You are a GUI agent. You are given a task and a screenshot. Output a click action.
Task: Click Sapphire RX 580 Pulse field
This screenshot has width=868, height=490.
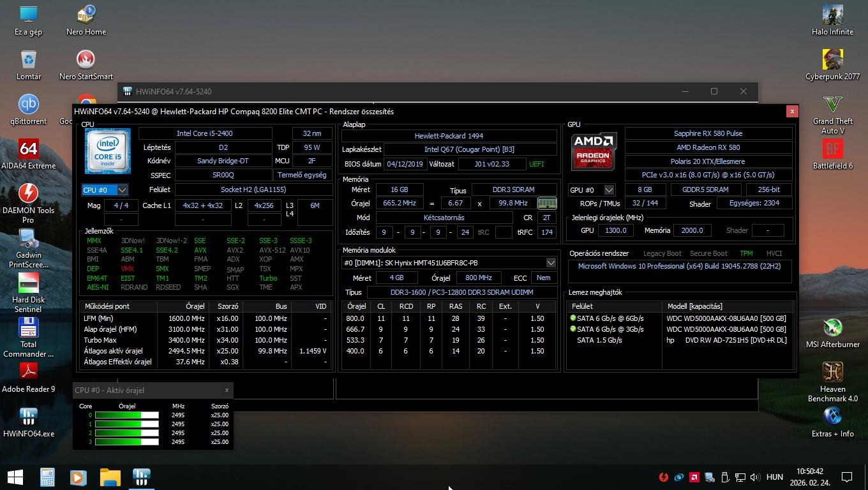click(x=708, y=133)
